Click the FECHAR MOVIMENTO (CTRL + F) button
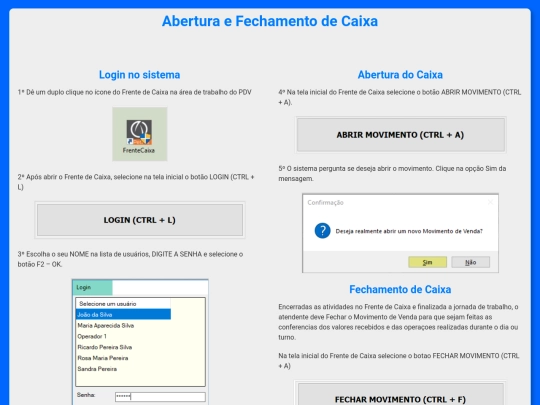540x405 pixels. click(x=401, y=395)
